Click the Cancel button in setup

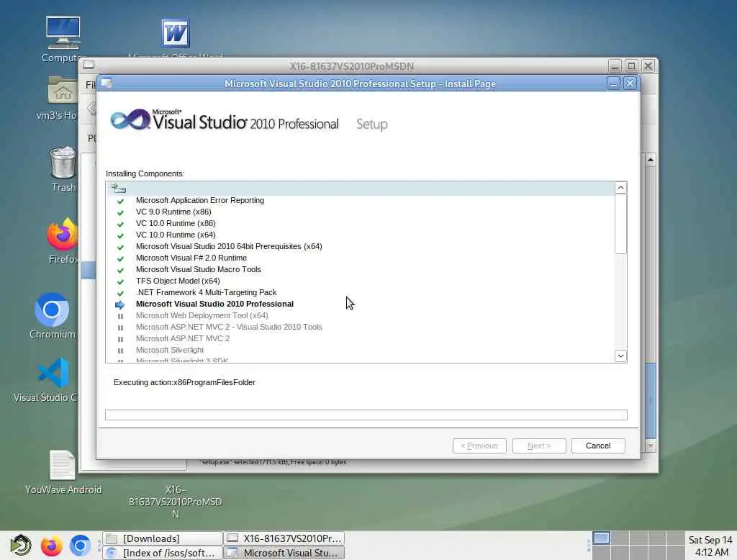[598, 446]
